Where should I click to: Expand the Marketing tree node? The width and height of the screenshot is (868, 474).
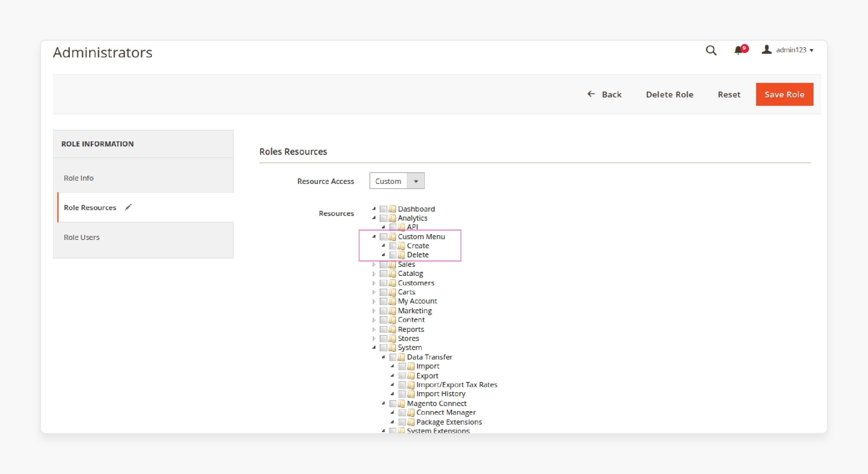[374, 311]
